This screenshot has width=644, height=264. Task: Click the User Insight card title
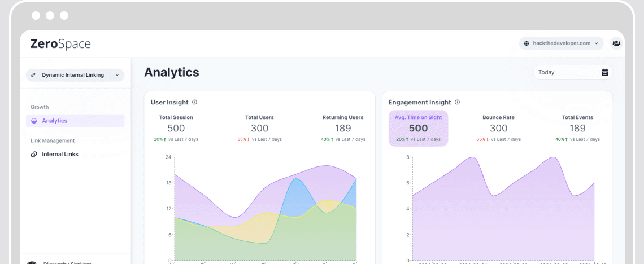pyautogui.click(x=169, y=102)
